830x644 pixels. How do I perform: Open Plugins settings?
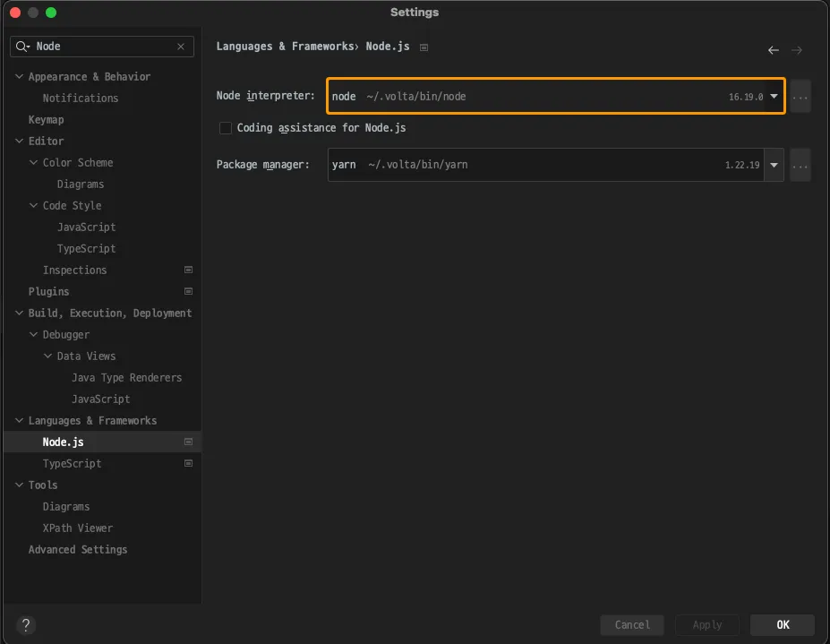[x=48, y=292]
